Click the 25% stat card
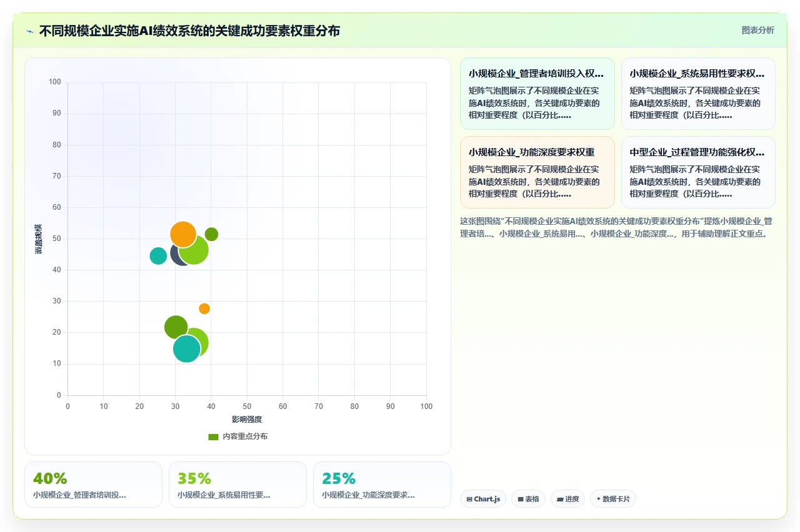 click(x=382, y=485)
